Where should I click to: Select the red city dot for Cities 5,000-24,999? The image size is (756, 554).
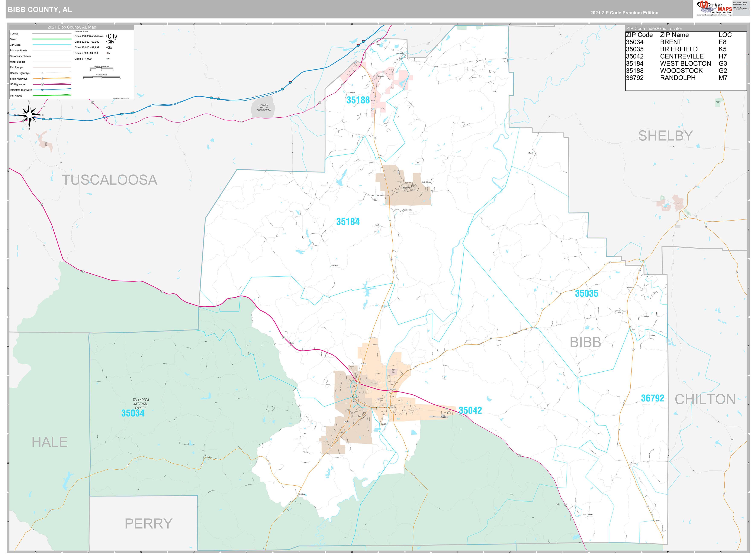(x=107, y=53)
